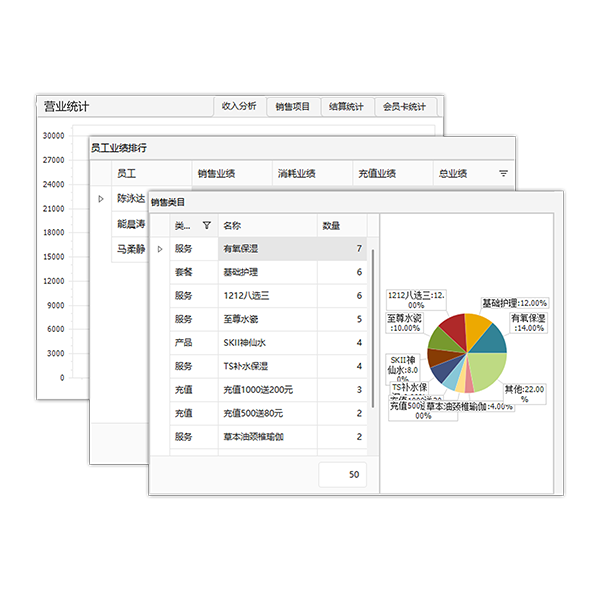Image resolution: width=600 pixels, height=600 pixels.
Task: Select the 结算统计 tab
Action: point(346,106)
